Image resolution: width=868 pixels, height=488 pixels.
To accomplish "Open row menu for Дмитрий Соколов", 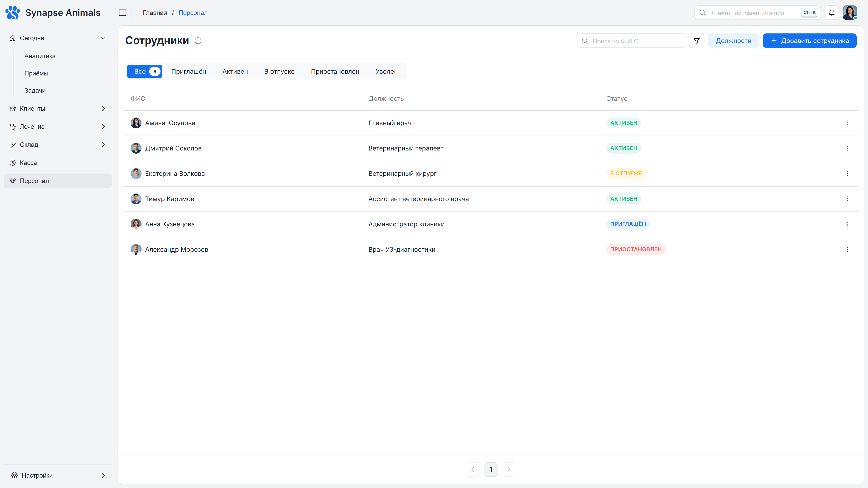I will 847,148.
